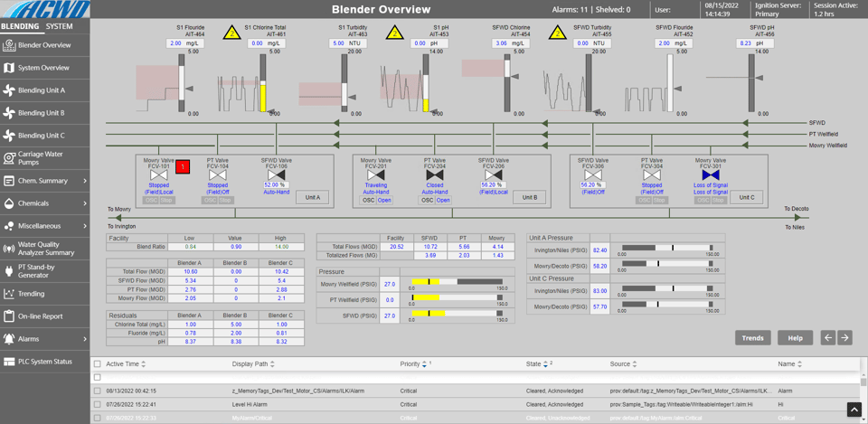Click the Chemicals droplet icon

tap(8, 203)
